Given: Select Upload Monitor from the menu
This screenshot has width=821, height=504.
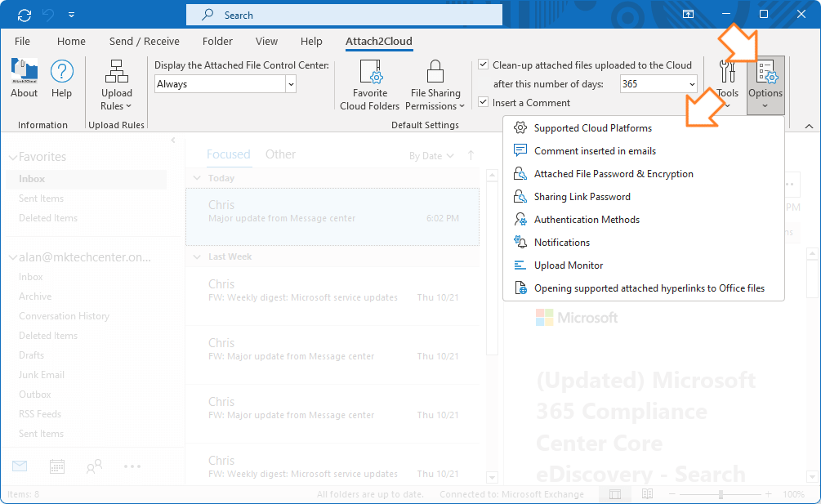Looking at the screenshot, I should click(x=569, y=265).
